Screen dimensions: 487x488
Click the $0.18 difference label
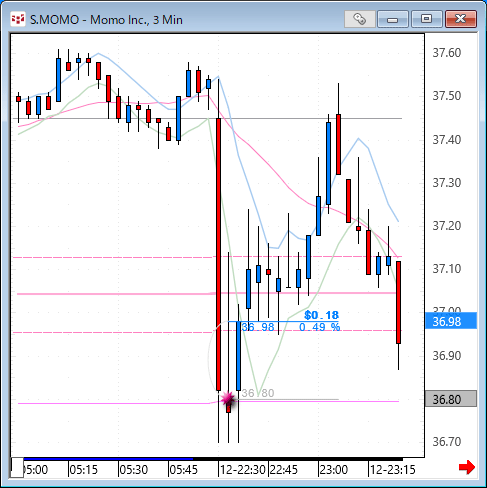pos(321,315)
